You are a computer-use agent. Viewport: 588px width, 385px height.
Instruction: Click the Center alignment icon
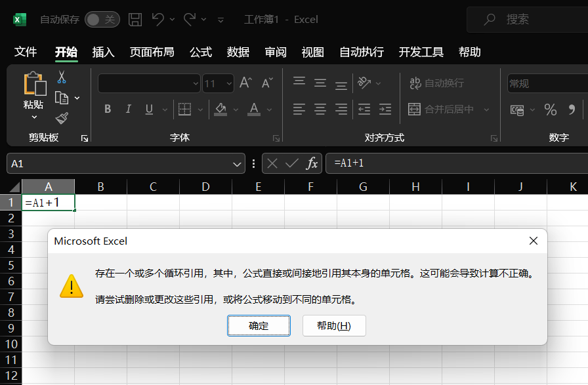tap(320, 109)
